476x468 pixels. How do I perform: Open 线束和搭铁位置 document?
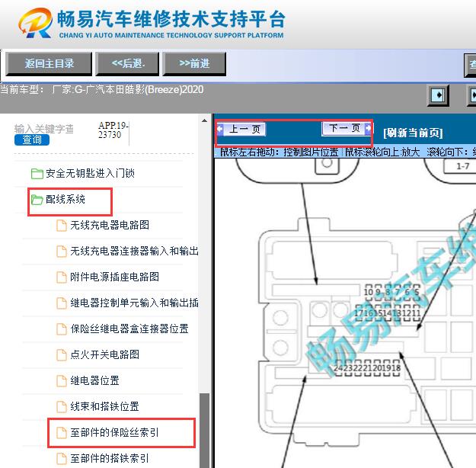pyautogui.click(x=105, y=406)
